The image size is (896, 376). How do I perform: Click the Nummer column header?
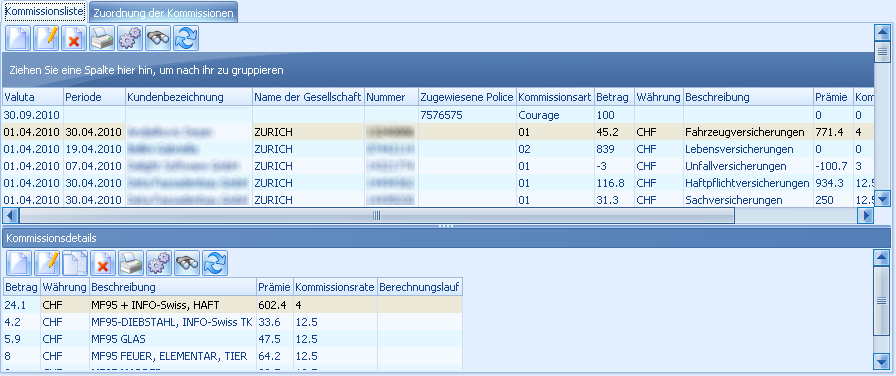(391, 97)
